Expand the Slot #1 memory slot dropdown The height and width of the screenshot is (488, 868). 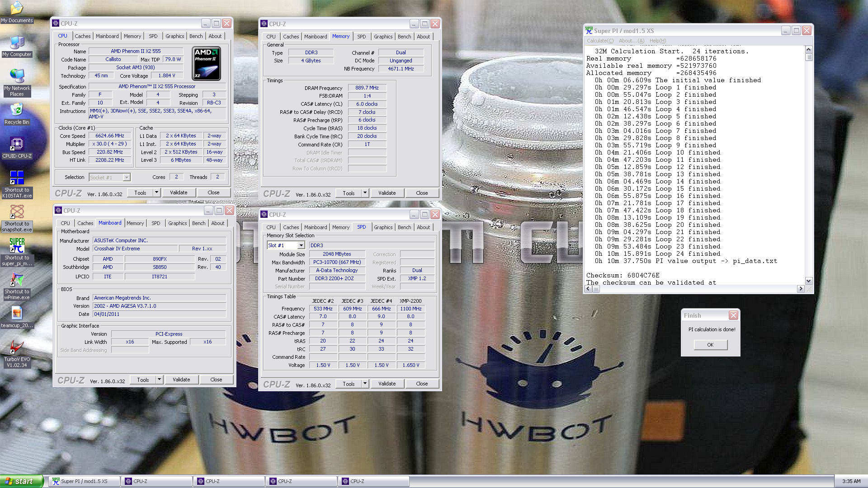(301, 245)
